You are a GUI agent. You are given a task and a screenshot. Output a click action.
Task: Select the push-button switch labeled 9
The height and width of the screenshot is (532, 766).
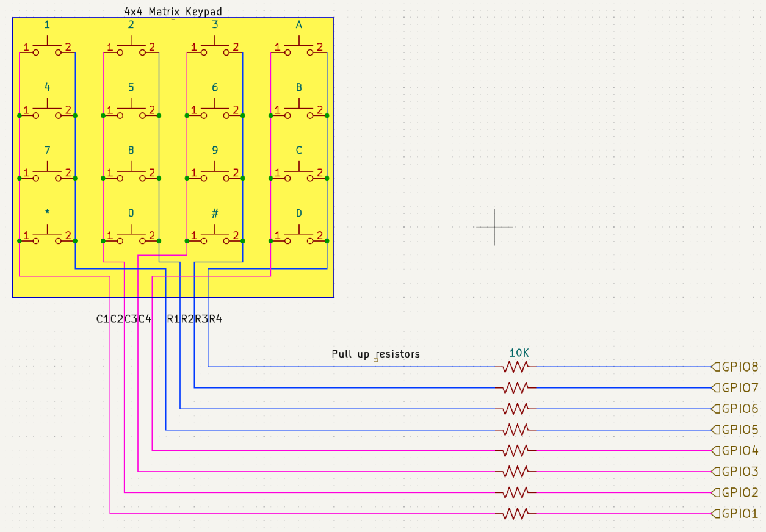215,176
